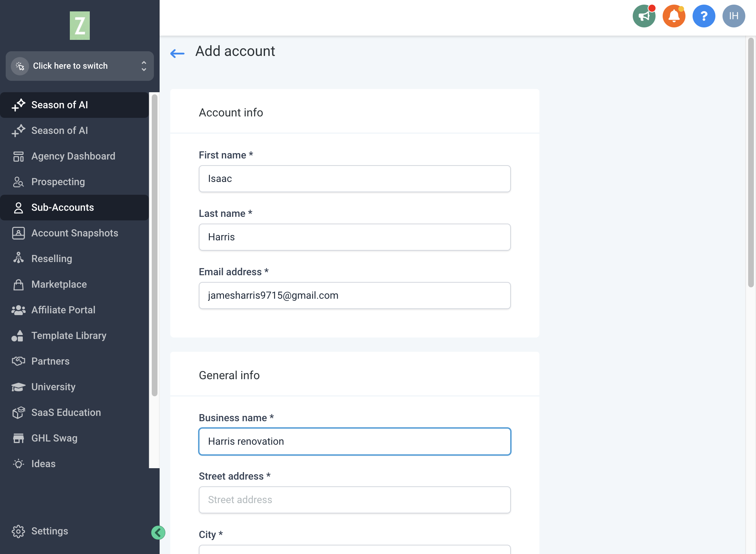Click the Business name input field
The height and width of the screenshot is (554, 756).
pyautogui.click(x=354, y=441)
